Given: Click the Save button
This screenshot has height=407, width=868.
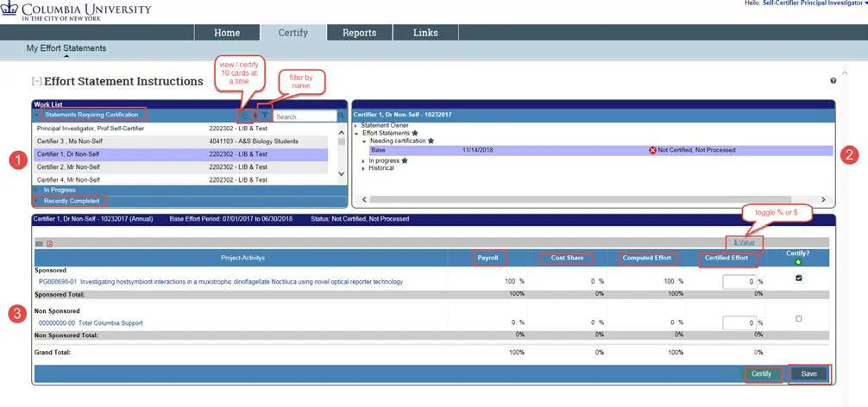Looking at the screenshot, I should (x=808, y=374).
